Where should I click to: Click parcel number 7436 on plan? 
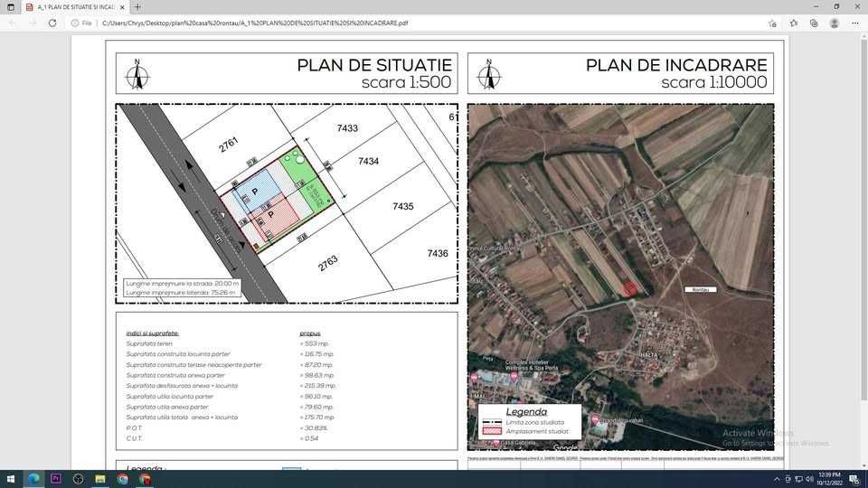tap(438, 253)
